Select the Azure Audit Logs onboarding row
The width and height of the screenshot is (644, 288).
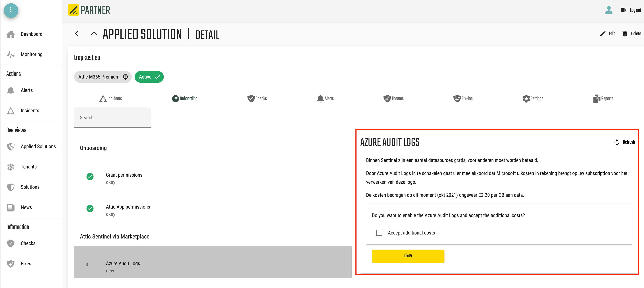pyautogui.click(x=212, y=262)
